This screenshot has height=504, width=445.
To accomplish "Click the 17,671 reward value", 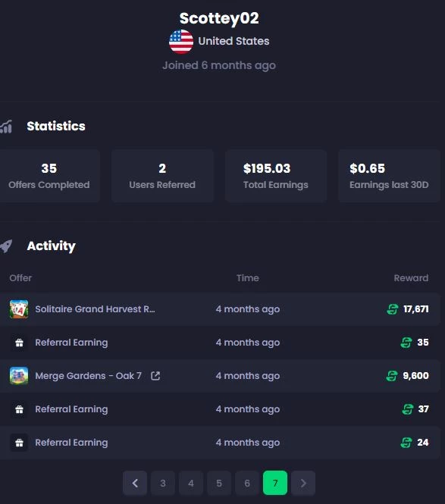I will pos(416,309).
